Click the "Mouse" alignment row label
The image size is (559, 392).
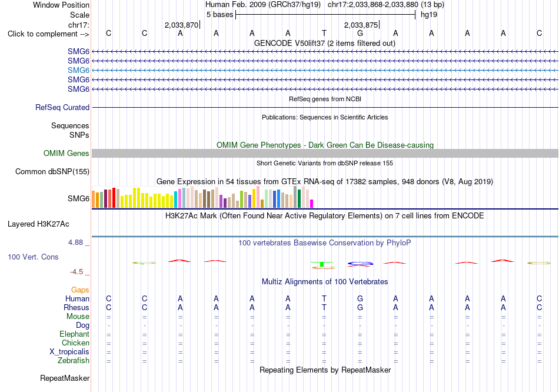tap(78, 317)
